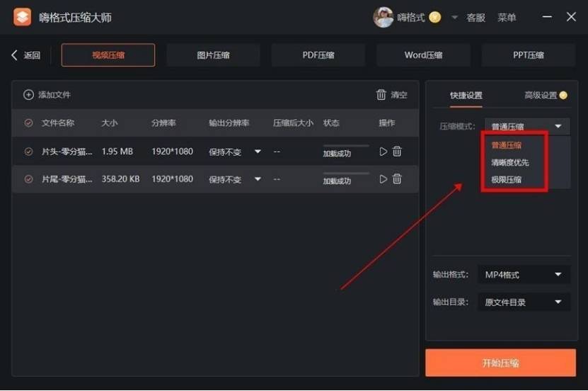Click the 压缩后大小 column header

coord(293,123)
